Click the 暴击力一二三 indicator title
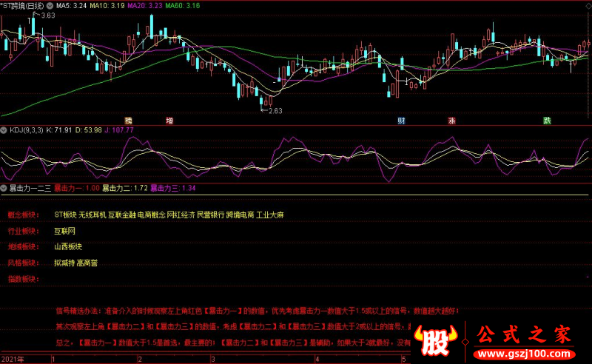The image size is (592, 364). (x=30, y=188)
